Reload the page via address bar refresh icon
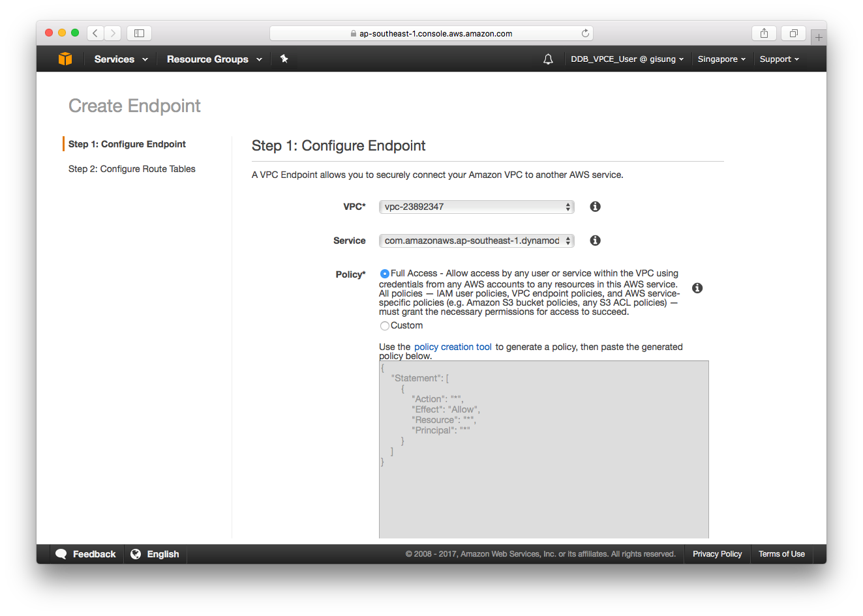This screenshot has height=616, width=863. coord(585,33)
